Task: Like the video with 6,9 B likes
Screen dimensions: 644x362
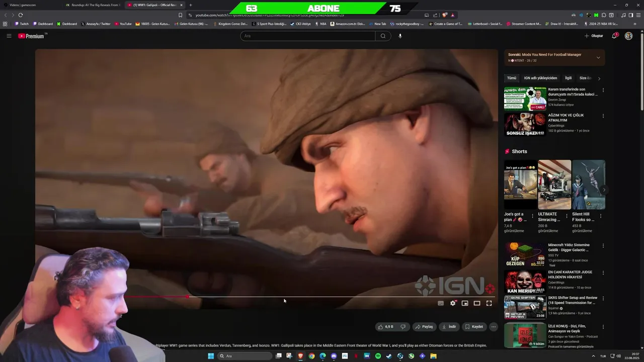Action: point(386,327)
